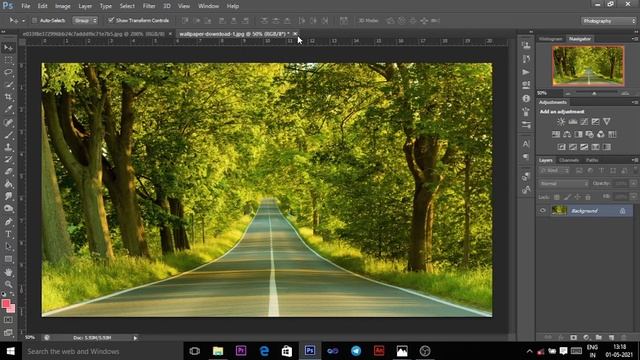
Task: Add an Invert adjustment
Action: (562, 147)
